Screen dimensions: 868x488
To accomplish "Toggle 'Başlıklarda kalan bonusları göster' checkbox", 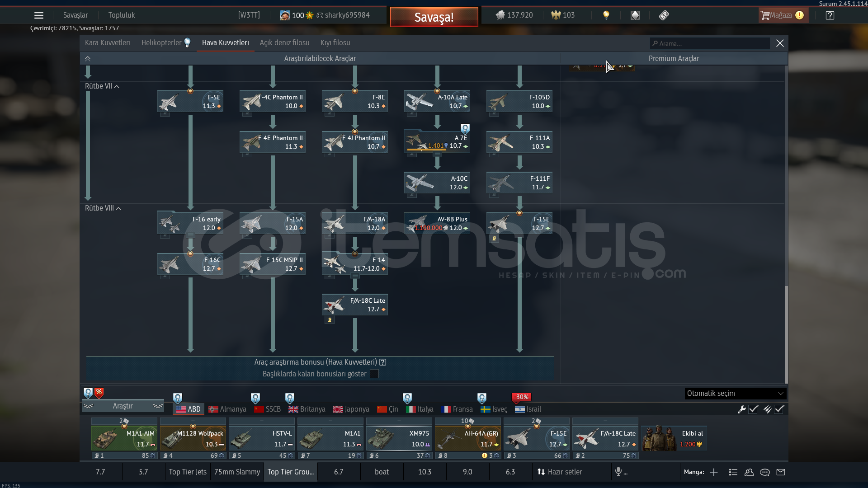I will pos(374,374).
